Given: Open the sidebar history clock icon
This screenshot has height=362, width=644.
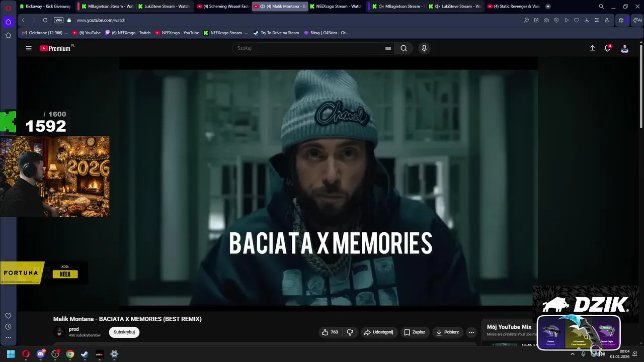Looking at the screenshot, I should coord(8,327).
